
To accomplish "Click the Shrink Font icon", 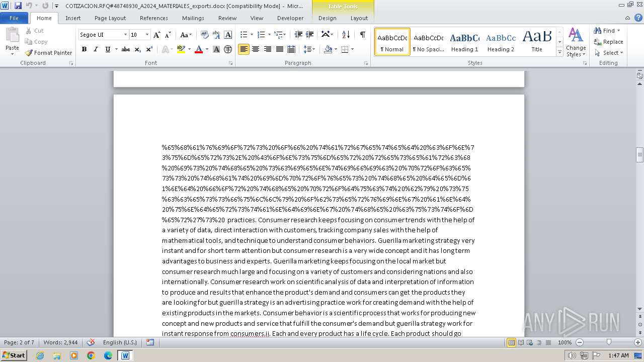I will click(168, 35).
